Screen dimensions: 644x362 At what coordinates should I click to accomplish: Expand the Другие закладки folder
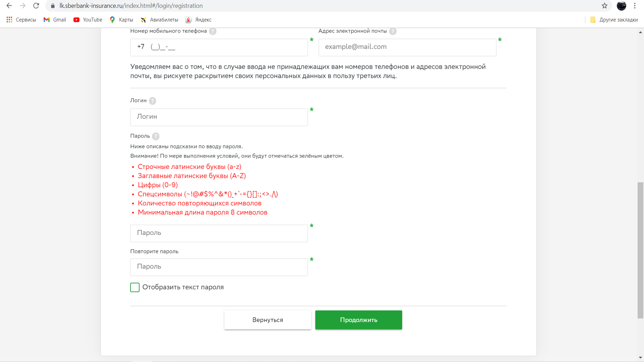pos(614,20)
